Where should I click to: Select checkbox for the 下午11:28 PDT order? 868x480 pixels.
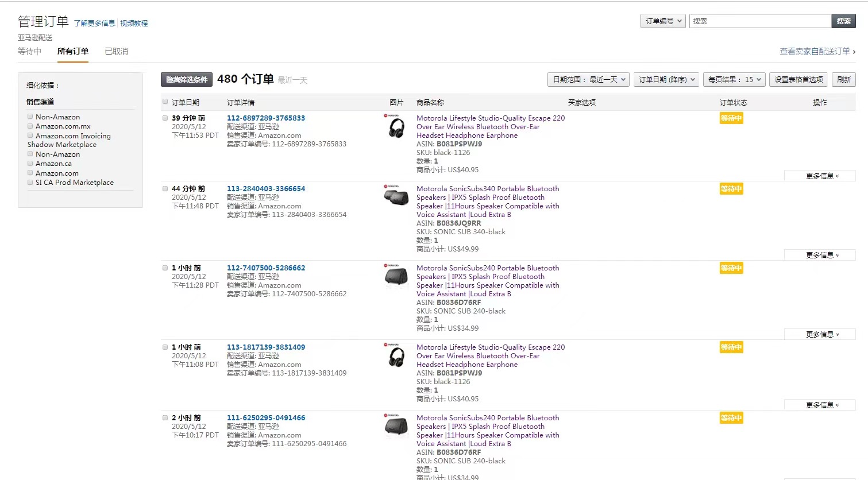(x=165, y=268)
